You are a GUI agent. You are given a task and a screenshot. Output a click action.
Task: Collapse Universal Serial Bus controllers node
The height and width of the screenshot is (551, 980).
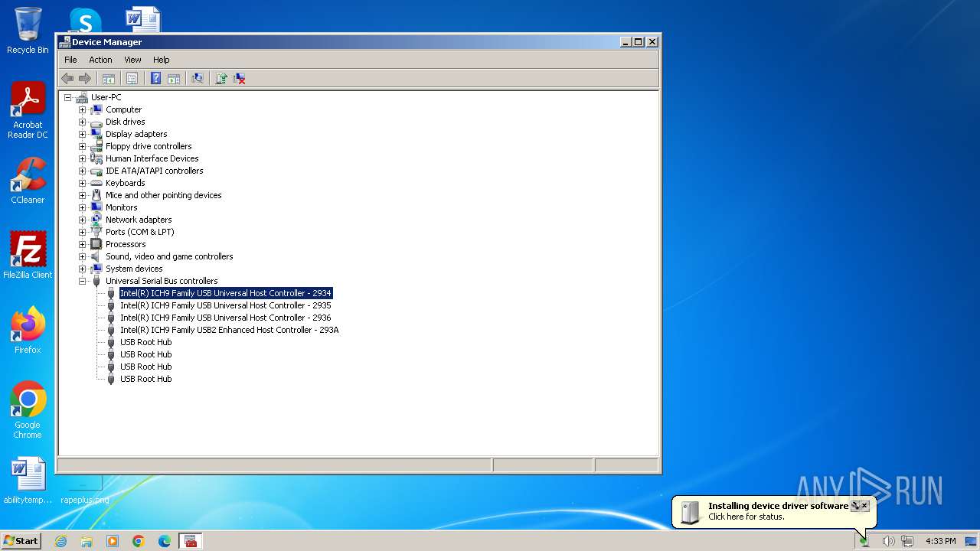coord(82,281)
